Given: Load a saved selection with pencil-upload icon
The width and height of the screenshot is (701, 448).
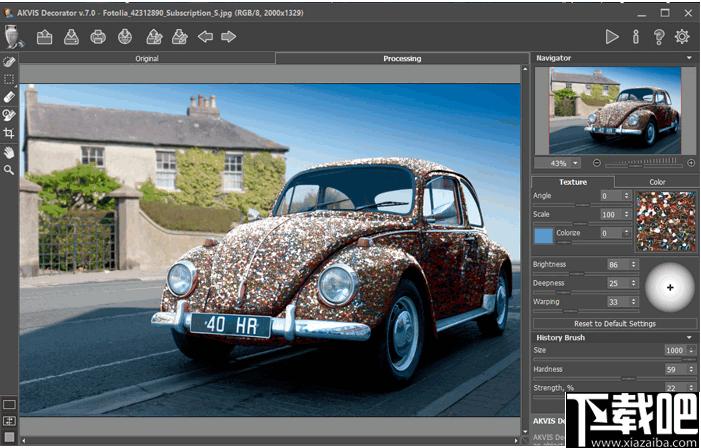Looking at the screenshot, I should click(154, 37).
